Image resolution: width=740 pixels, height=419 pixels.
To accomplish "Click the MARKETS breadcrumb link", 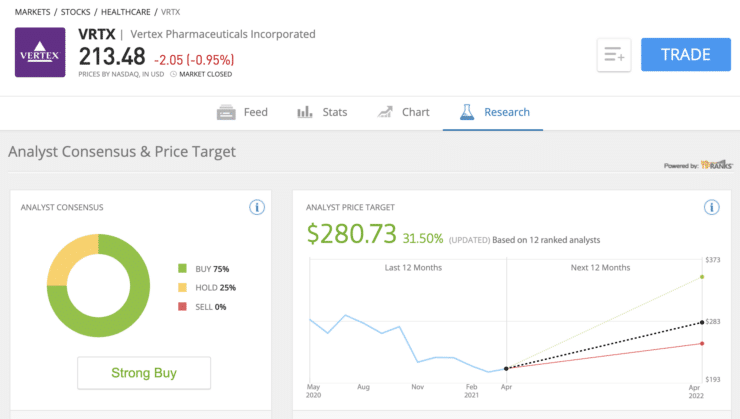I will 32,12.
